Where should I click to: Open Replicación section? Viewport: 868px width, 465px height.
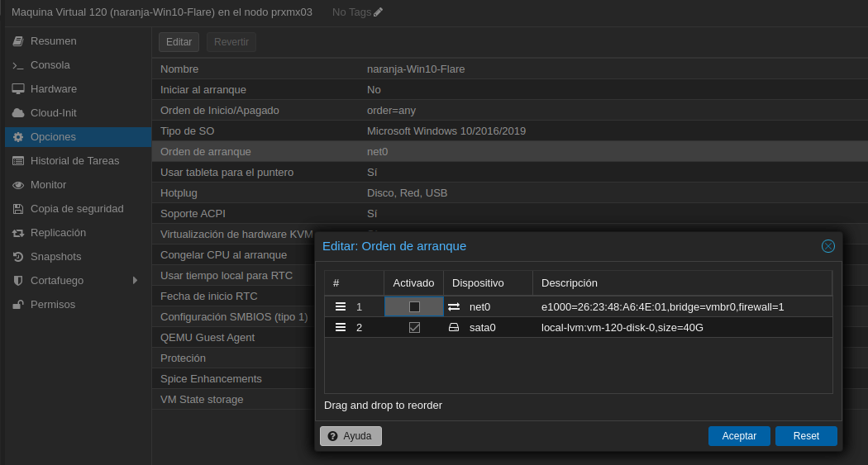[78, 233]
